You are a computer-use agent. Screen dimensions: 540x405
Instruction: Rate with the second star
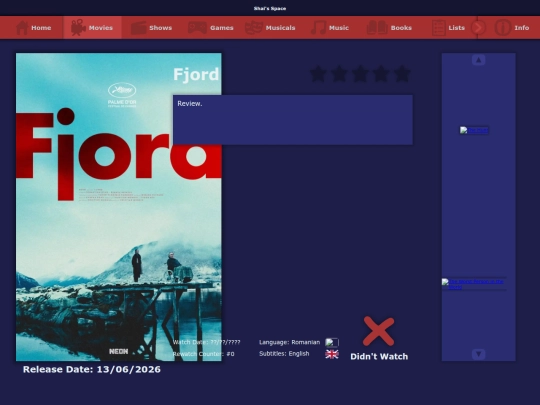[x=339, y=74]
